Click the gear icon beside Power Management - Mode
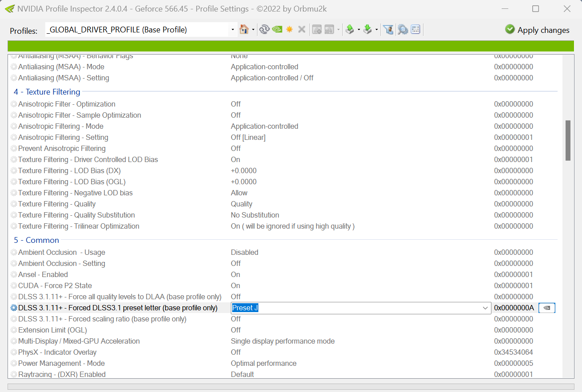Image resolution: width=582 pixels, height=392 pixels. pos(14,364)
